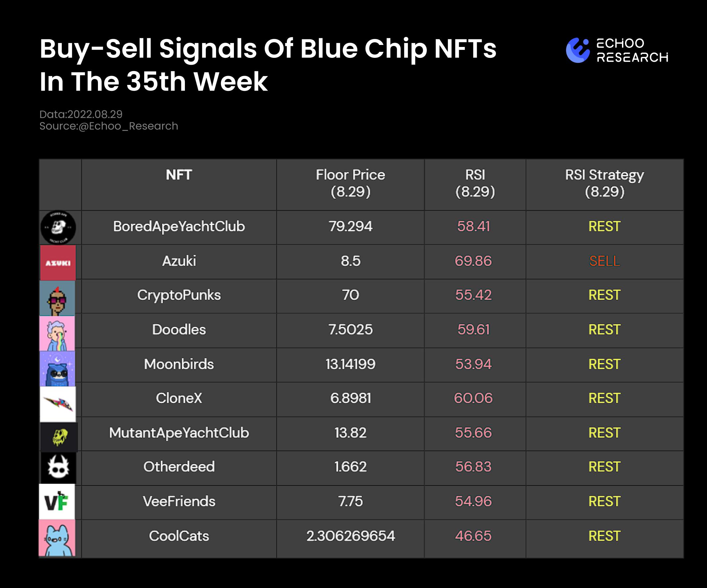Click the red Azuki logo
The height and width of the screenshot is (588, 707).
(58, 263)
